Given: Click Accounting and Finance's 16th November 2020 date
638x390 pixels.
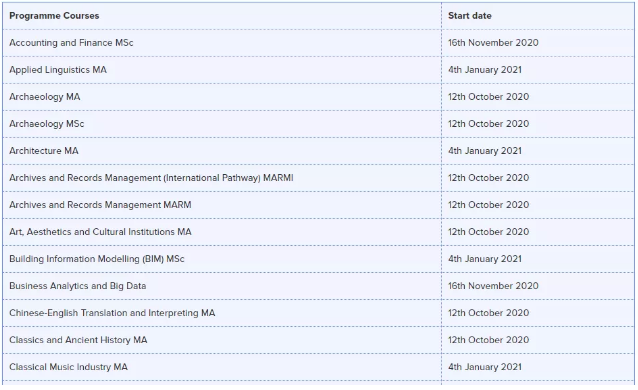Looking at the screenshot, I should [x=493, y=43].
